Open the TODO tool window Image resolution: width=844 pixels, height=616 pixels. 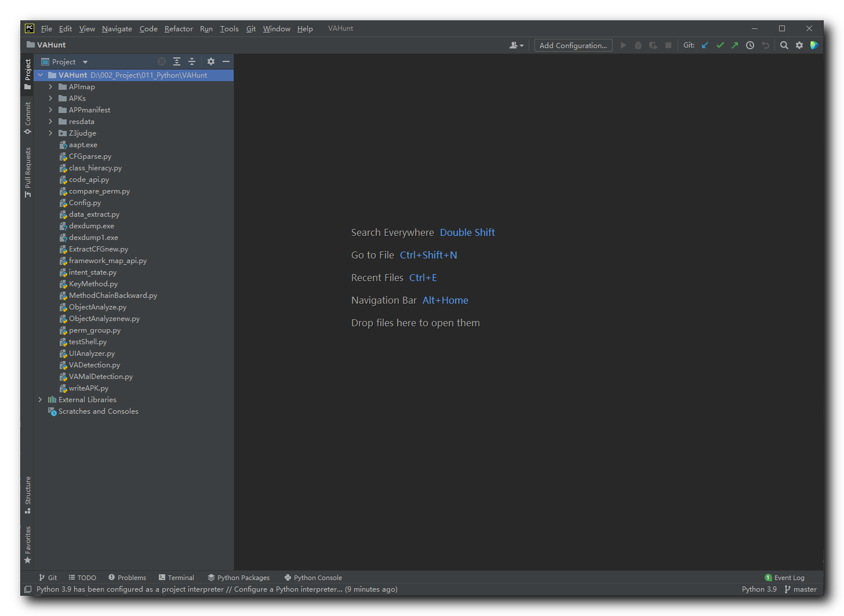pyautogui.click(x=82, y=578)
